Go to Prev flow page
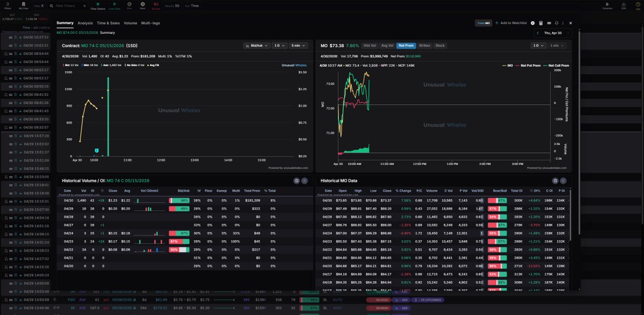The image size is (644, 315). point(129,4)
